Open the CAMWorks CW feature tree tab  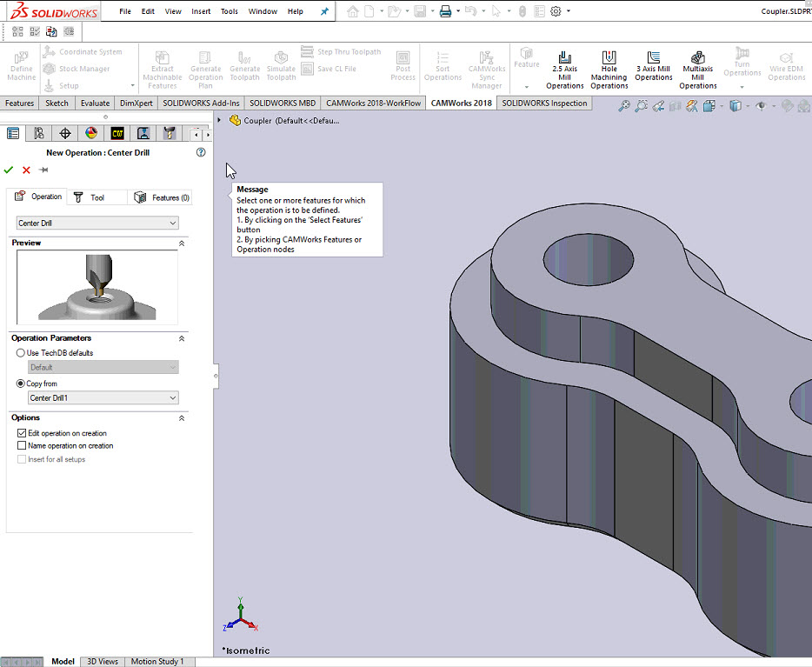[x=117, y=134]
